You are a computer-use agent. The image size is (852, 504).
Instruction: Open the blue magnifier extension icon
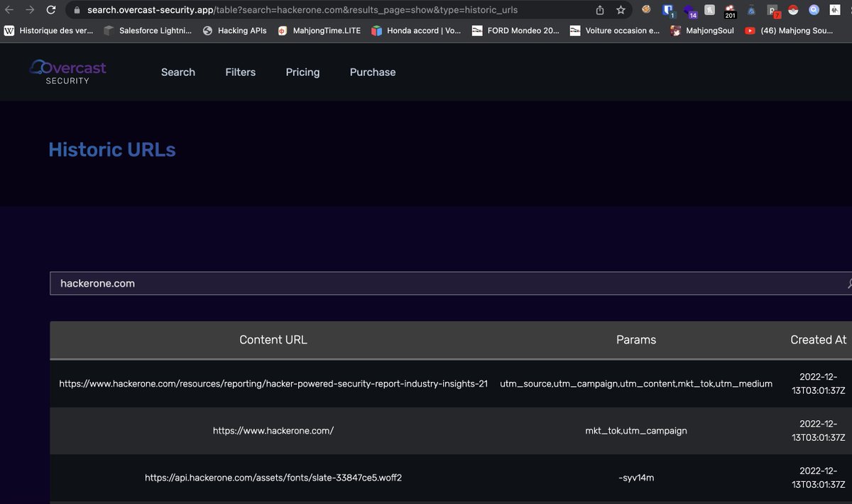tap(814, 10)
